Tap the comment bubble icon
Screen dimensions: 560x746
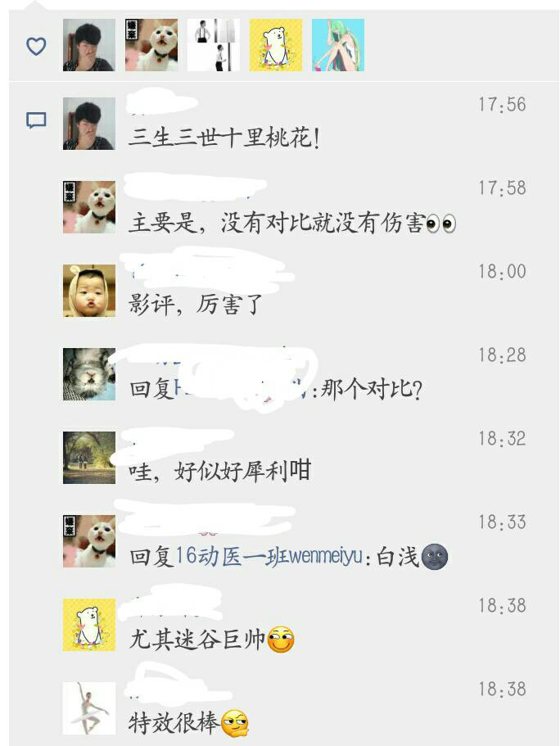click(x=36, y=120)
